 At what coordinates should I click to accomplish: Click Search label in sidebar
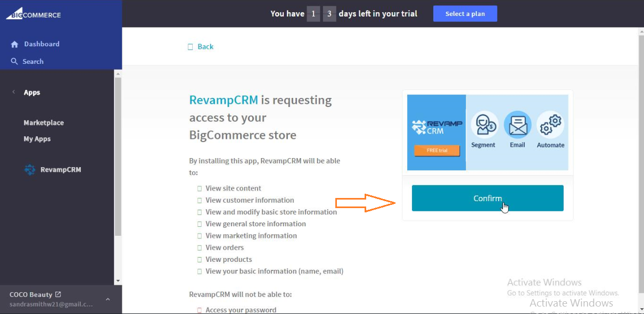coord(33,62)
